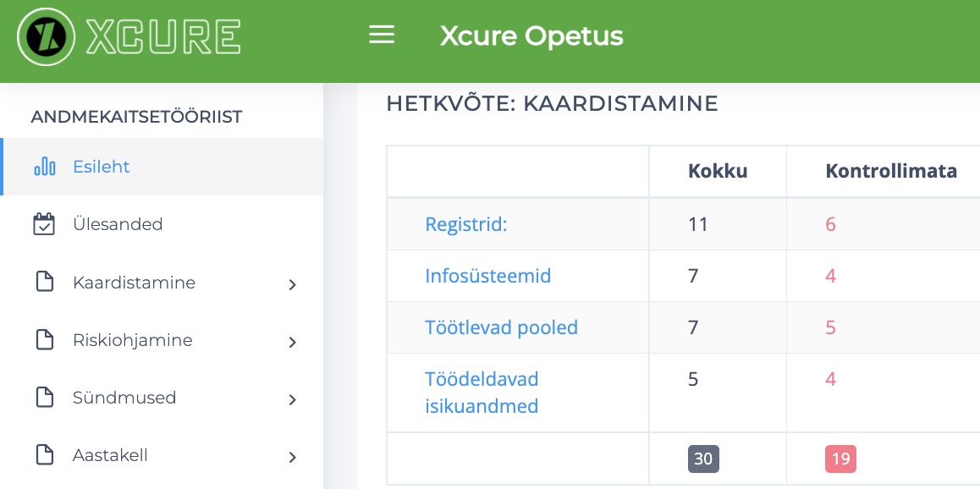Expand the Kaardistamine submenu chevron
This screenshot has height=489, width=980.
tap(292, 284)
